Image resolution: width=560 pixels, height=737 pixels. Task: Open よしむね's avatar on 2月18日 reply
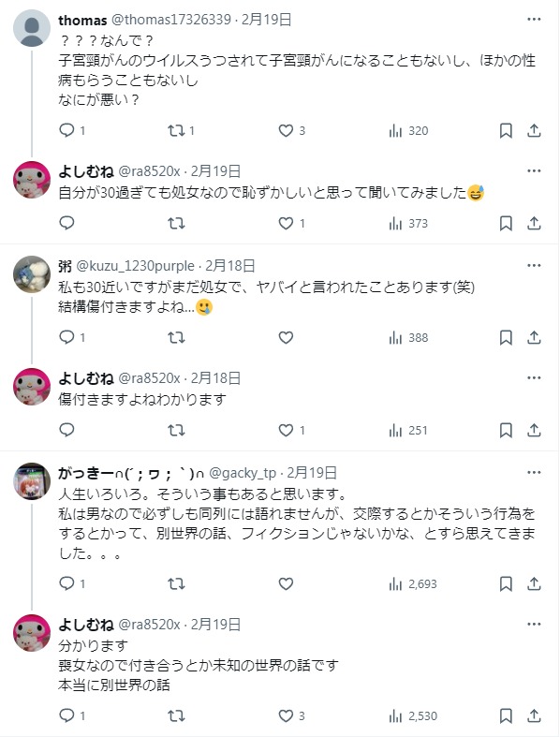(x=32, y=387)
